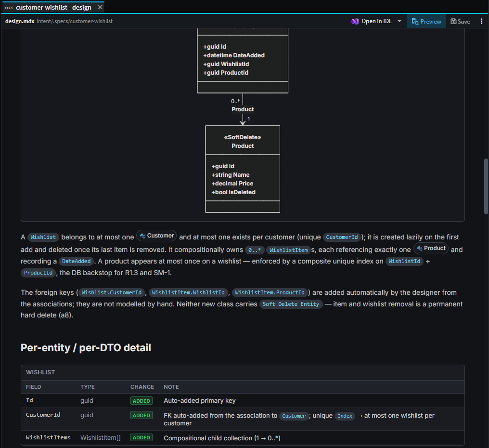
Task: Click the WishlistItems field cell
Action: click(x=48, y=437)
